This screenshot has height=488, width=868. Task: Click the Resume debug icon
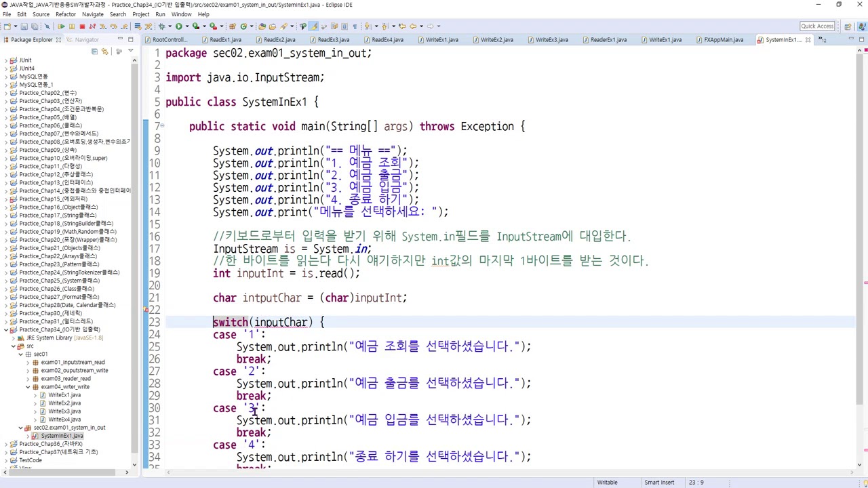[x=61, y=26]
